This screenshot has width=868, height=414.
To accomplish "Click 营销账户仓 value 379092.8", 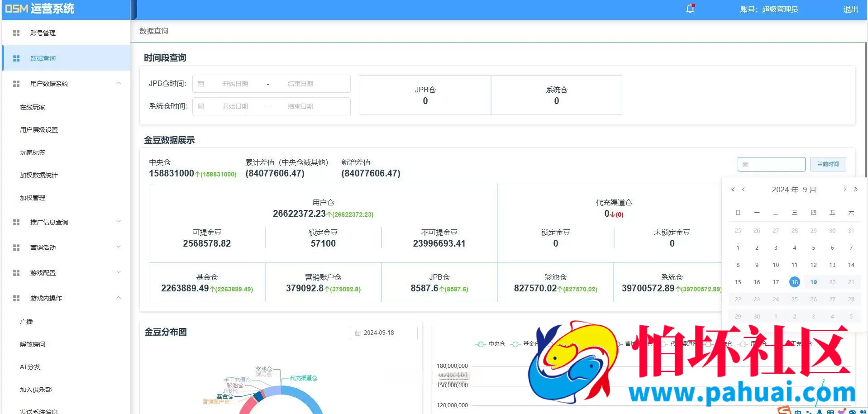I will tap(305, 288).
